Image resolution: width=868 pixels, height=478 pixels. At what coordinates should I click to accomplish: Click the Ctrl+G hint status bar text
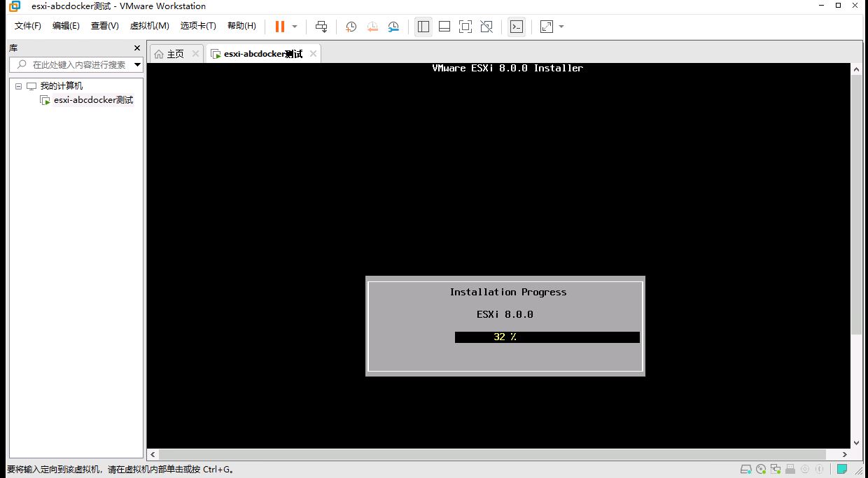tap(120, 470)
